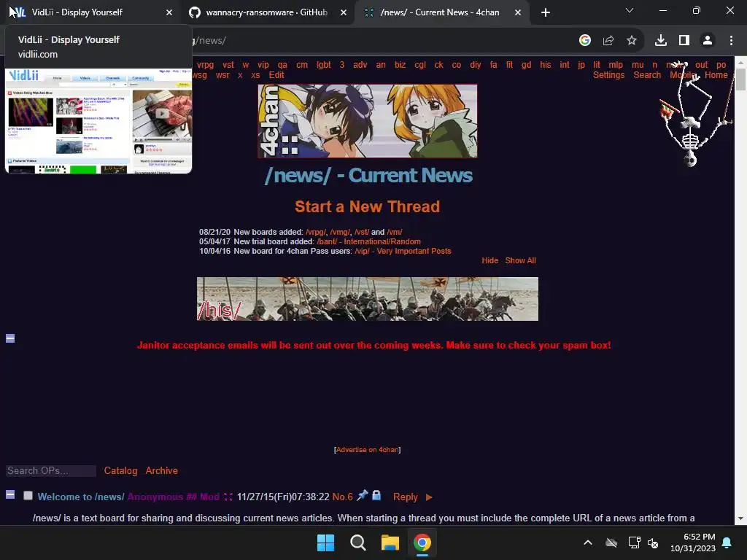The height and width of the screenshot is (560, 747).
Task: Click Chrome icon in taskbar
Action: (x=422, y=542)
